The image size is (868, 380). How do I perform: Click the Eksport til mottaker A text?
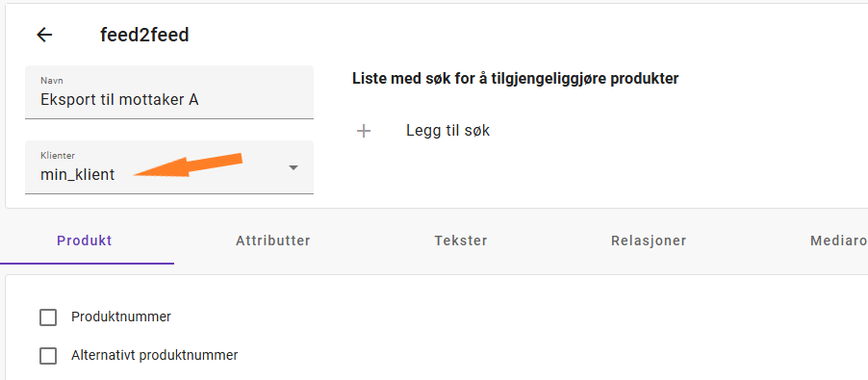(x=119, y=100)
